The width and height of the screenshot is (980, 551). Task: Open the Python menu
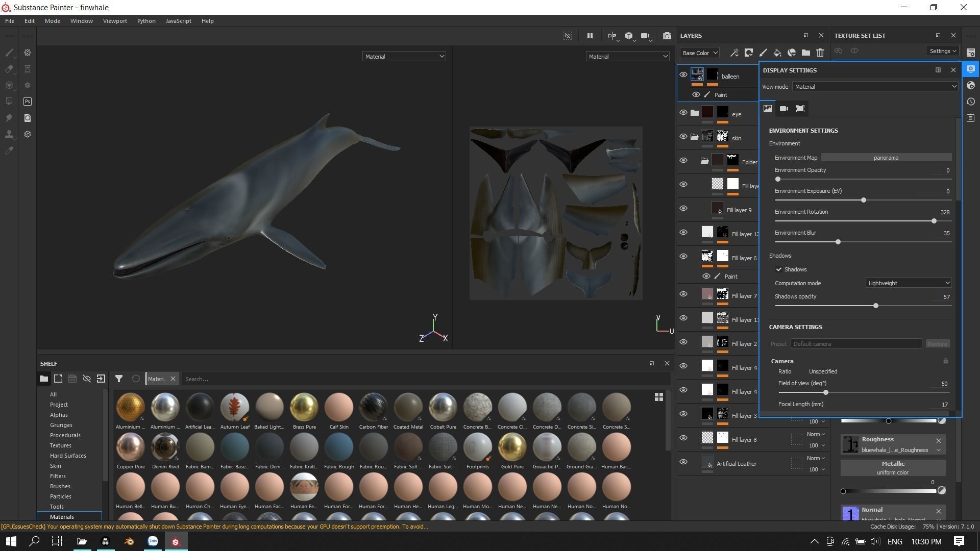[x=146, y=21]
